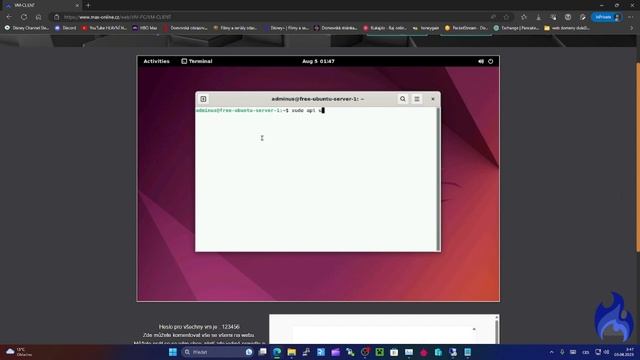The width and height of the screenshot is (640, 360).
Task: Open the Activities overview in Ubuntu
Action: [x=156, y=61]
